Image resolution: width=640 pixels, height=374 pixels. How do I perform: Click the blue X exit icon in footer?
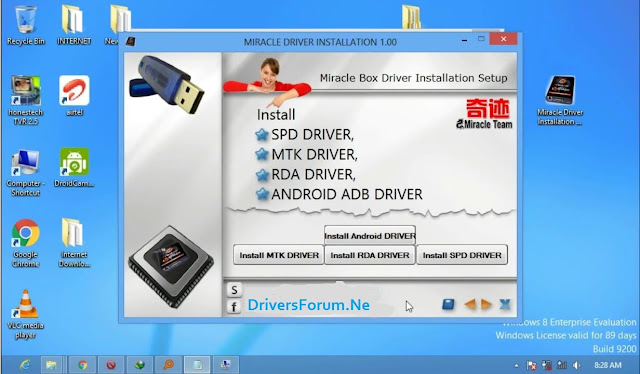click(505, 305)
